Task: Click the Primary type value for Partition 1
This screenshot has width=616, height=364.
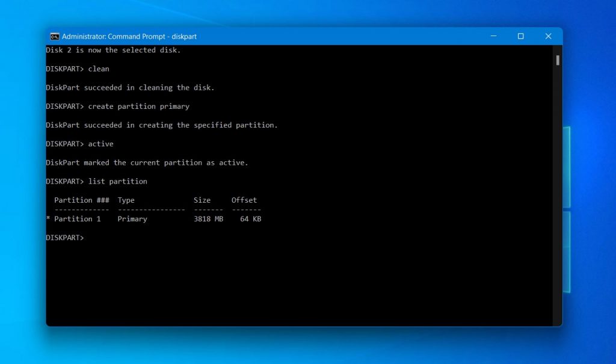Action: [132, 218]
